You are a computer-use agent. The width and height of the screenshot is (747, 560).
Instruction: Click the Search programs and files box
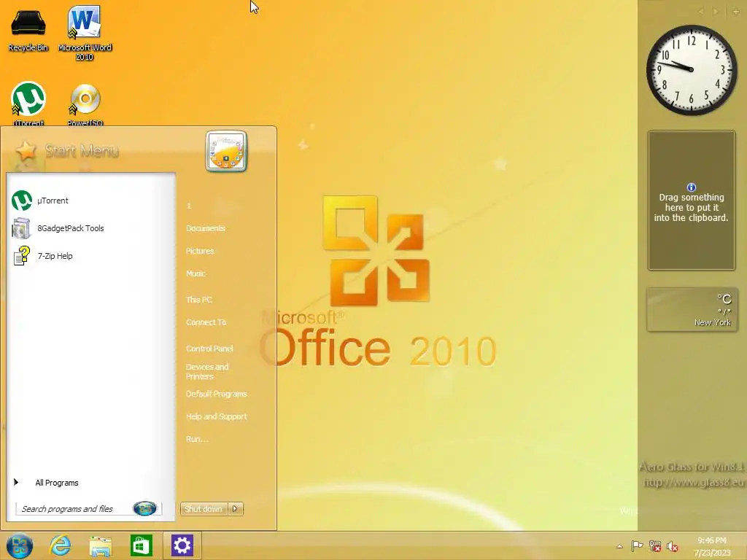click(x=88, y=508)
